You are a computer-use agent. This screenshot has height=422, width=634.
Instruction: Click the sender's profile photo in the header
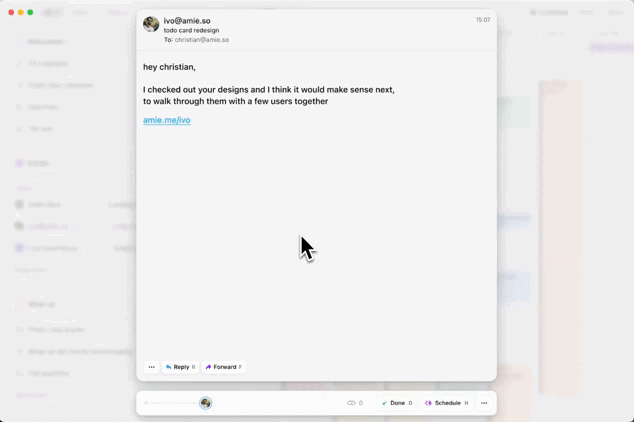pos(151,24)
